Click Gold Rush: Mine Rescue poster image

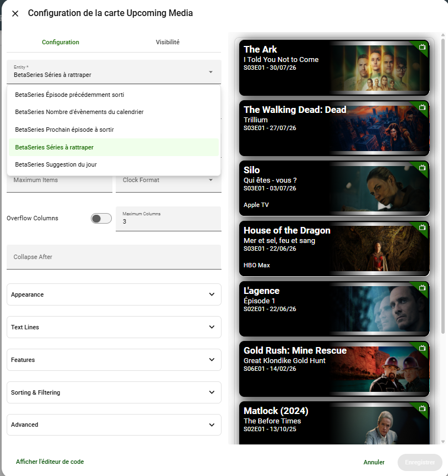pyautogui.click(x=380, y=369)
